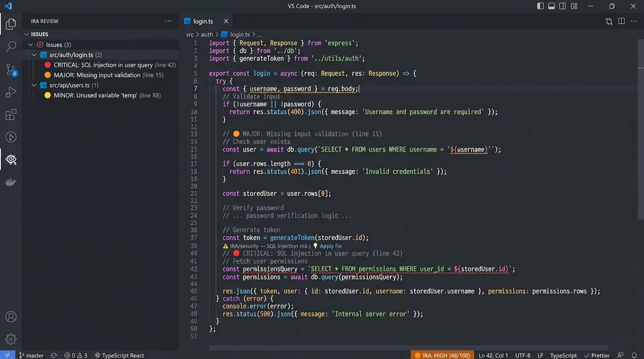The width and height of the screenshot is (644, 359).
Task: Expand the breadcrumb trailing ellipsis
Action: (259, 35)
